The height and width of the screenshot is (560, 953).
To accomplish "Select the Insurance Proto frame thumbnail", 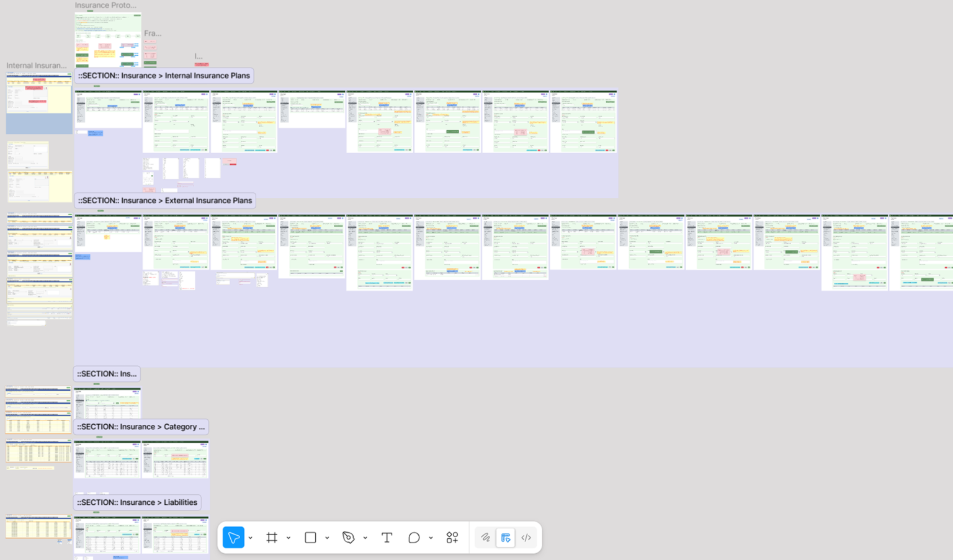I will point(108,40).
